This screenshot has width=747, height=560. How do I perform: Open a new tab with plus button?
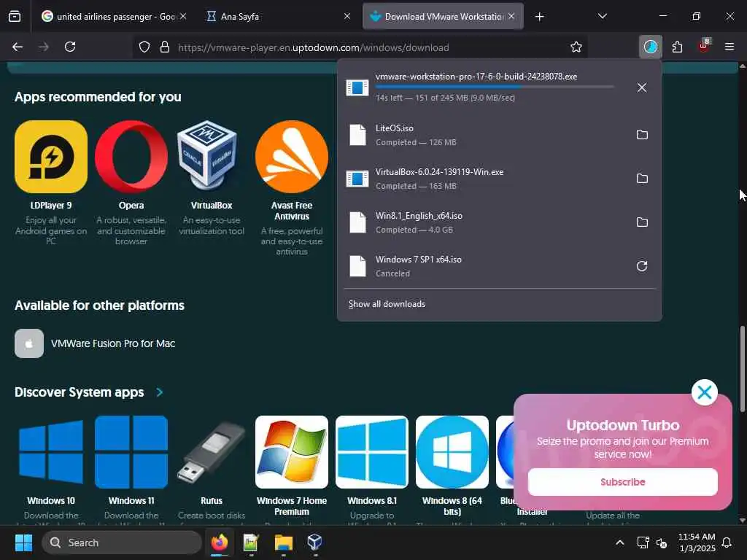539,17
